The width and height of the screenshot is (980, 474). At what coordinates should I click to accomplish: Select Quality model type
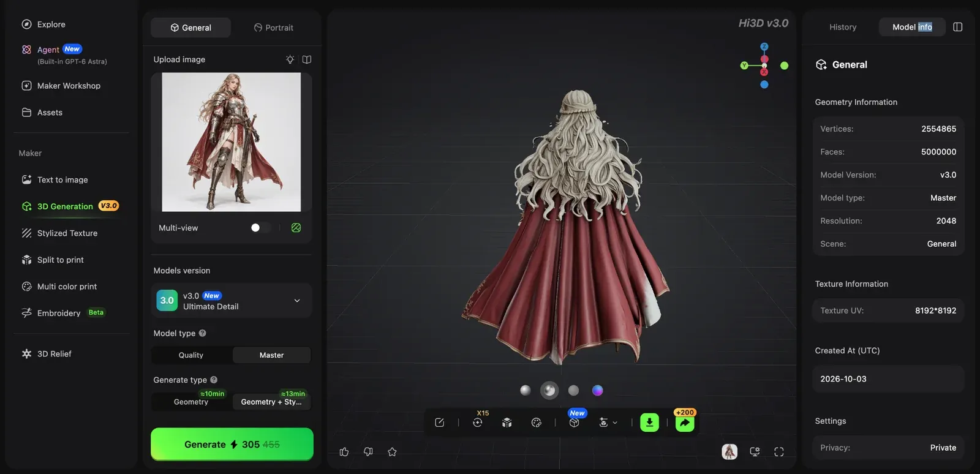(x=191, y=355)
